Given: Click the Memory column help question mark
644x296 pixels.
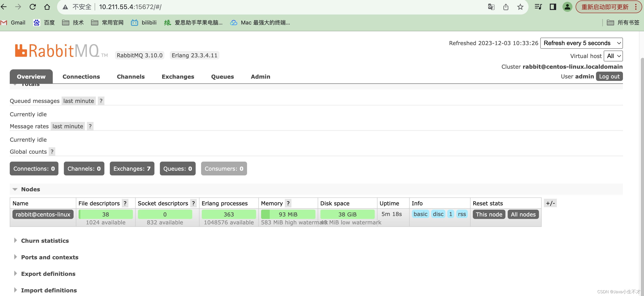Looking at the screenshot, I should pos(288,203).
